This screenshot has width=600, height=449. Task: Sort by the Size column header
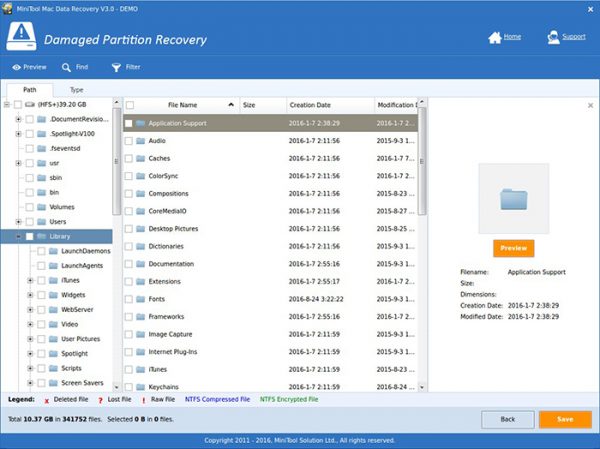[x=263, y=105]
